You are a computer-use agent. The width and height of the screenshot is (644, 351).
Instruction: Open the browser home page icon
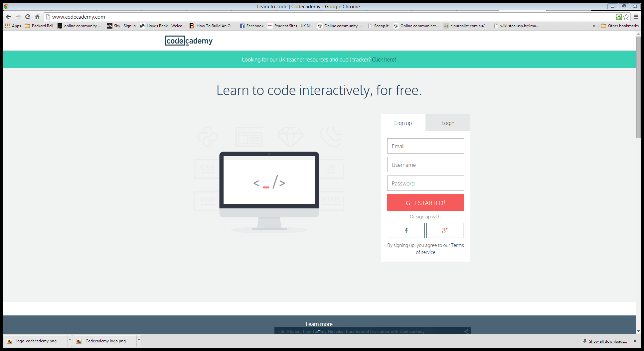point(38,17)
